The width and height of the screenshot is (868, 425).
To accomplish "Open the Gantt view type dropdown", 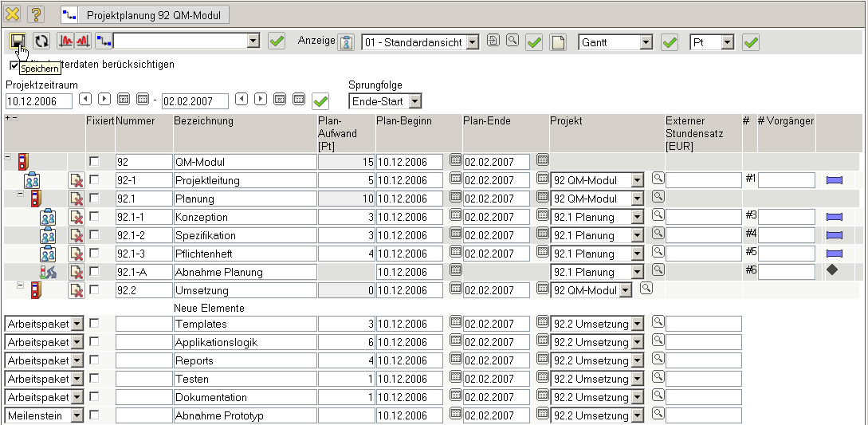I will pos(646,42).
